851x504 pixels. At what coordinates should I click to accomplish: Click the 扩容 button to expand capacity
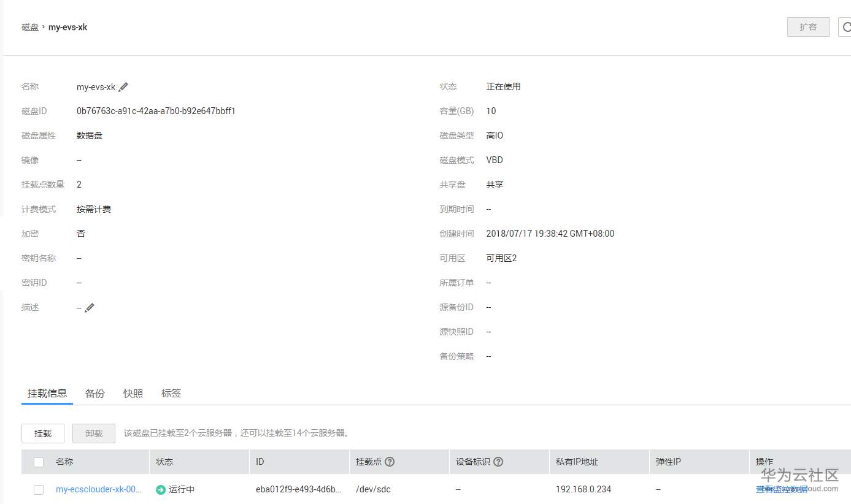(808, 27)
